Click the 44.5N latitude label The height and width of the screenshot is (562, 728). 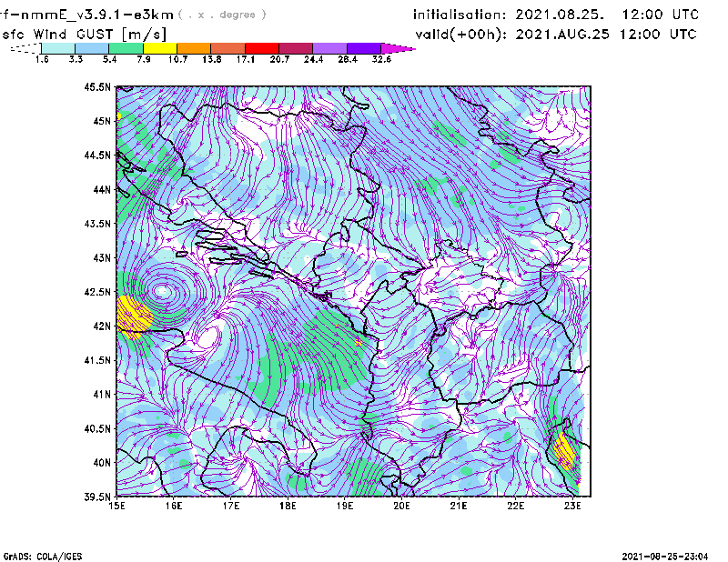97,155
